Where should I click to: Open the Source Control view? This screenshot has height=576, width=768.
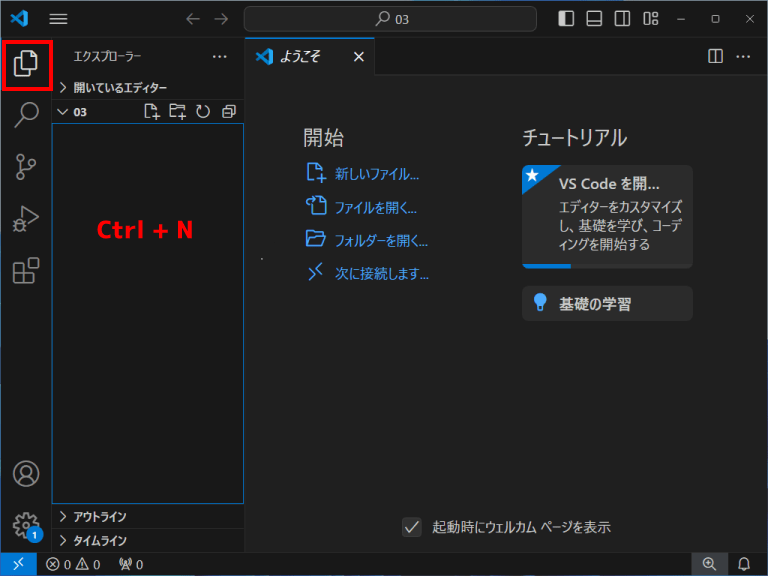[25, 167]
